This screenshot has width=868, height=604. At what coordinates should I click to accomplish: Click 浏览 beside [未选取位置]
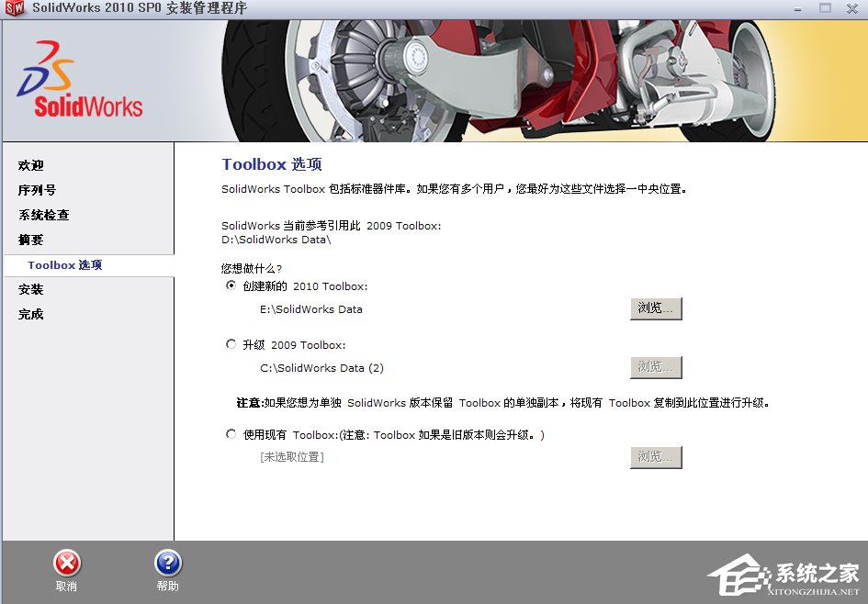[655, 457]
